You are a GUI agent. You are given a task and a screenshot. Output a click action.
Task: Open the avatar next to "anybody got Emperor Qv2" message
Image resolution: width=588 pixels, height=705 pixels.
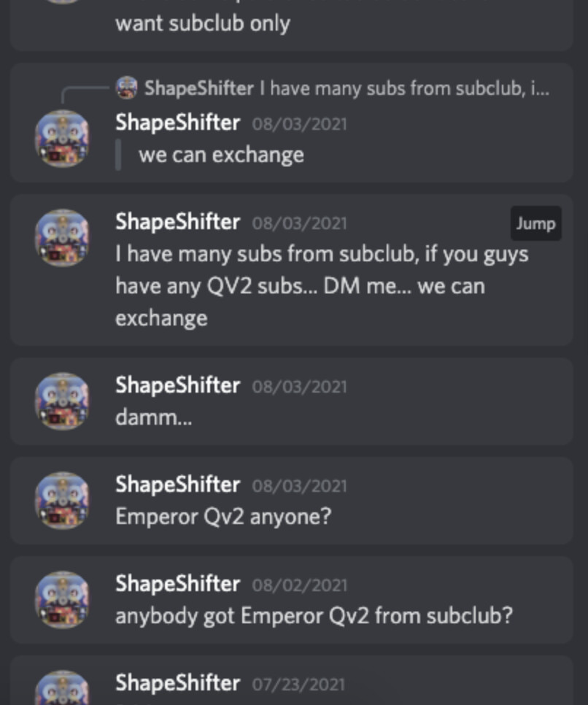[x=62, y=600]
